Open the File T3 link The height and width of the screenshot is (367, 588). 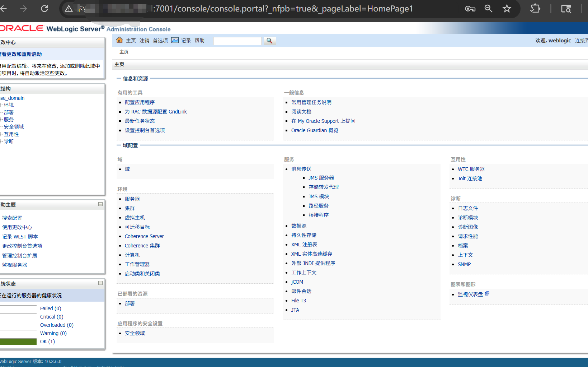pyautogui.click(x=298, y=301)
